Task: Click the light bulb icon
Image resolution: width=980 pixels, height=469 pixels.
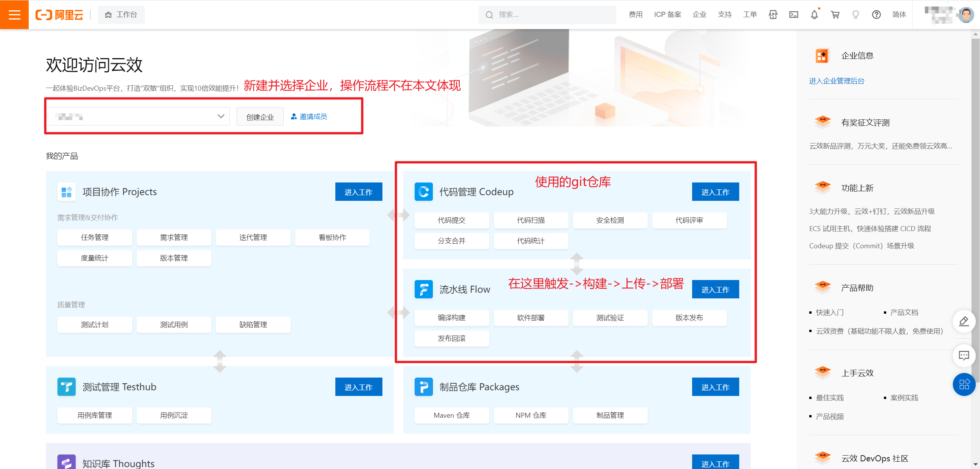Action: 856,15
